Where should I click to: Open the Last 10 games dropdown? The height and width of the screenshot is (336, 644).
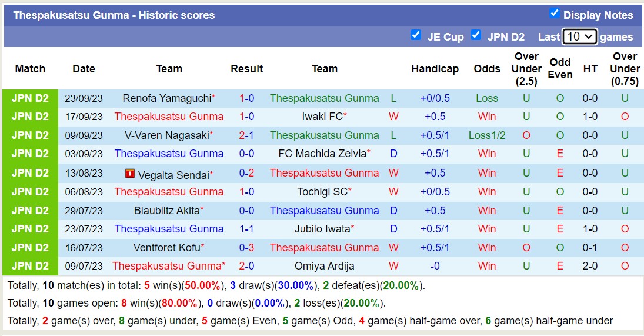click(x=579, y=36)
